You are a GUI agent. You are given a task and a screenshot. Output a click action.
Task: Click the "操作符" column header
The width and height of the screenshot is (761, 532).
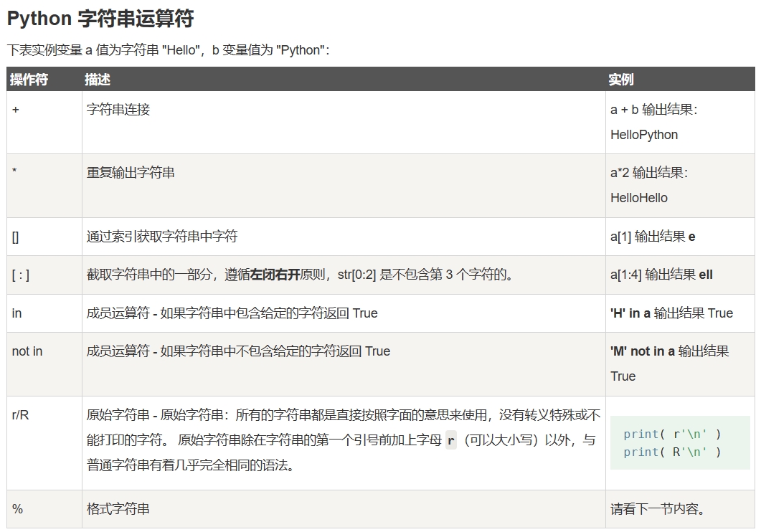tap(29, 80)
